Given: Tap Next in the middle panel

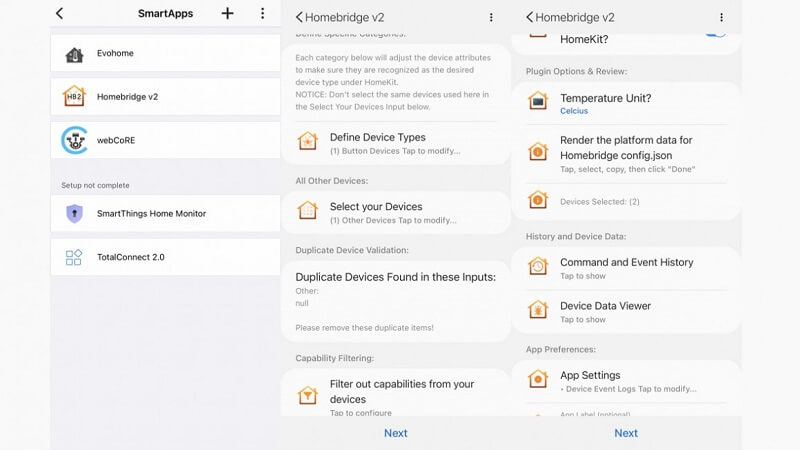Looking at the screenshot, I should [x=395, y=433].
